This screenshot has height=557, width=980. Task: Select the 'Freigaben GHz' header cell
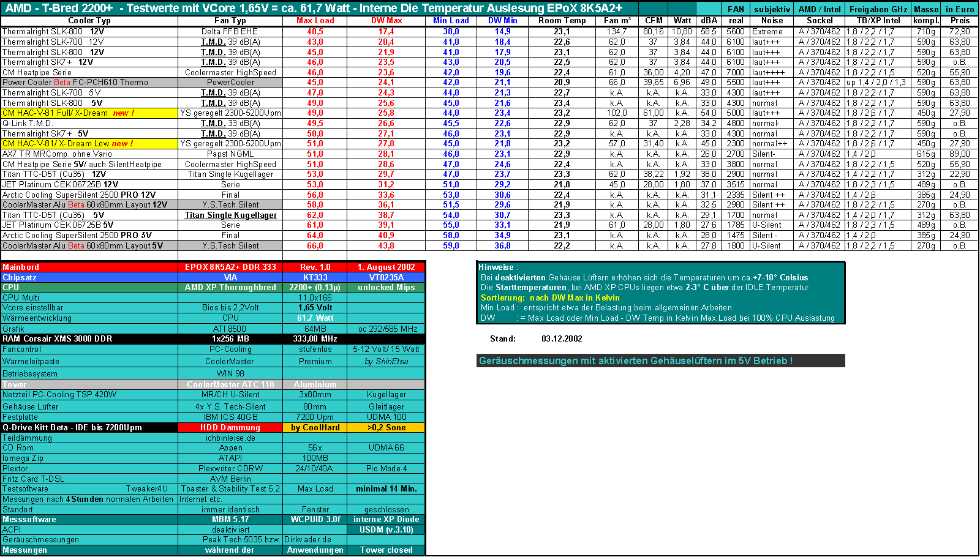point(878,9)
